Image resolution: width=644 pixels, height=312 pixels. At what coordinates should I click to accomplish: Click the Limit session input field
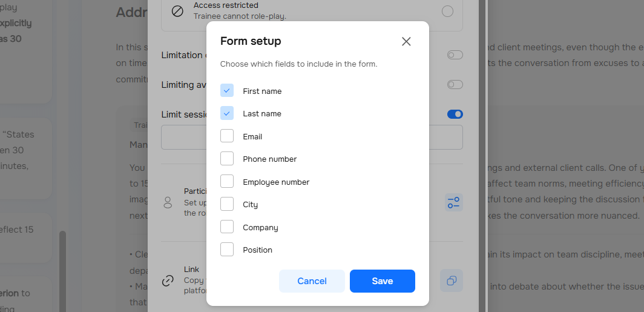(x=312, y=138)
